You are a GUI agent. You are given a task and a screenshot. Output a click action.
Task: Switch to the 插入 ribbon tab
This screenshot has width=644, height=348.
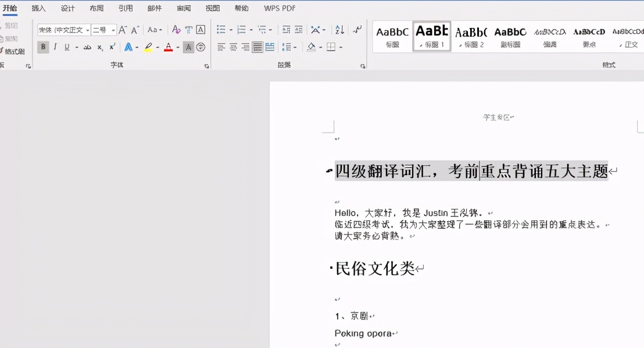click(x=38, y=8)
